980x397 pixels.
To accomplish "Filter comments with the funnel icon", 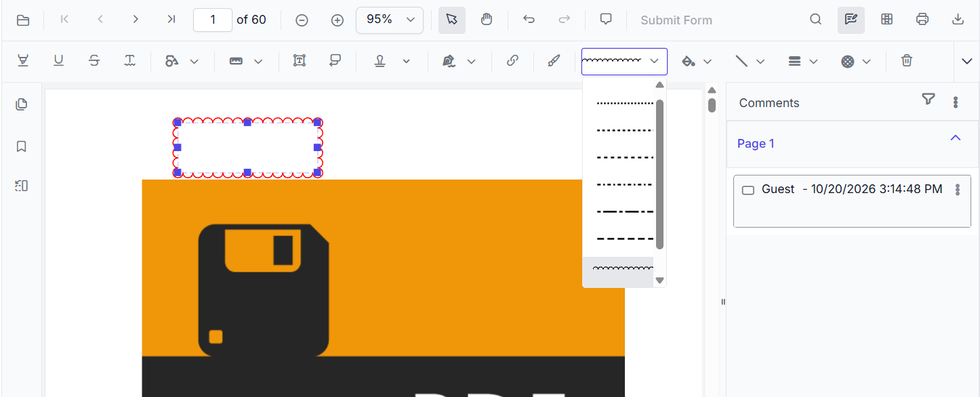I will point(928,100).
